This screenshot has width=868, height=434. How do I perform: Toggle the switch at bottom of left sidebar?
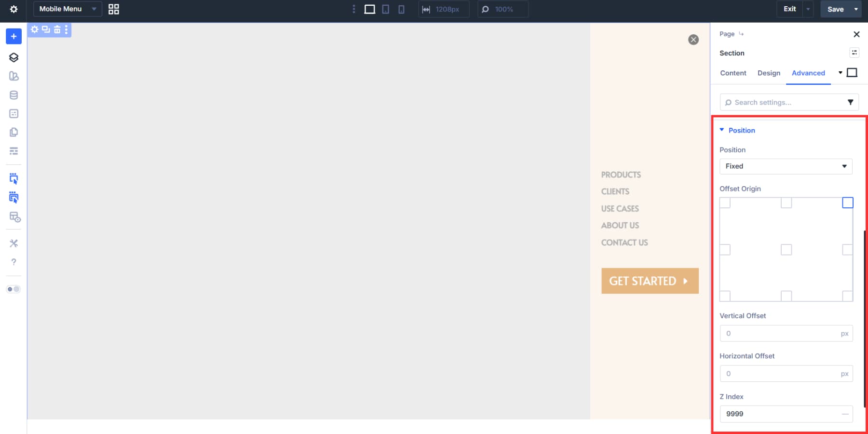click(14, 289)
